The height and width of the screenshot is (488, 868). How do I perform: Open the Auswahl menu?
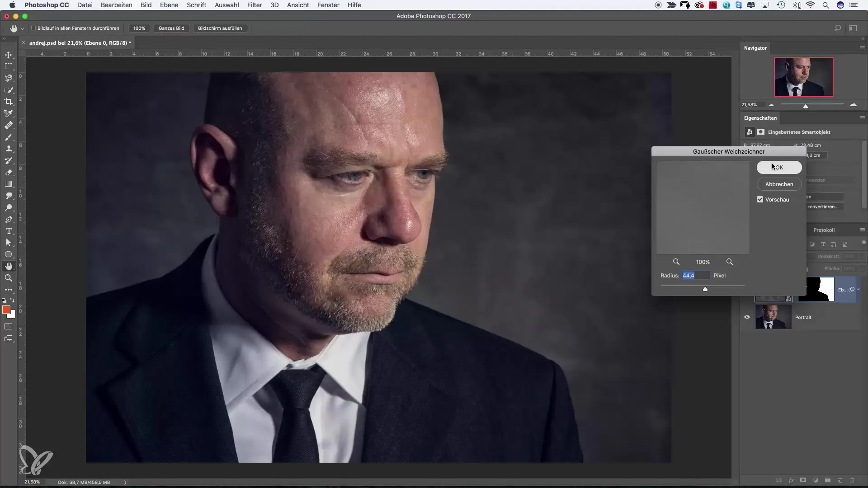226,5
